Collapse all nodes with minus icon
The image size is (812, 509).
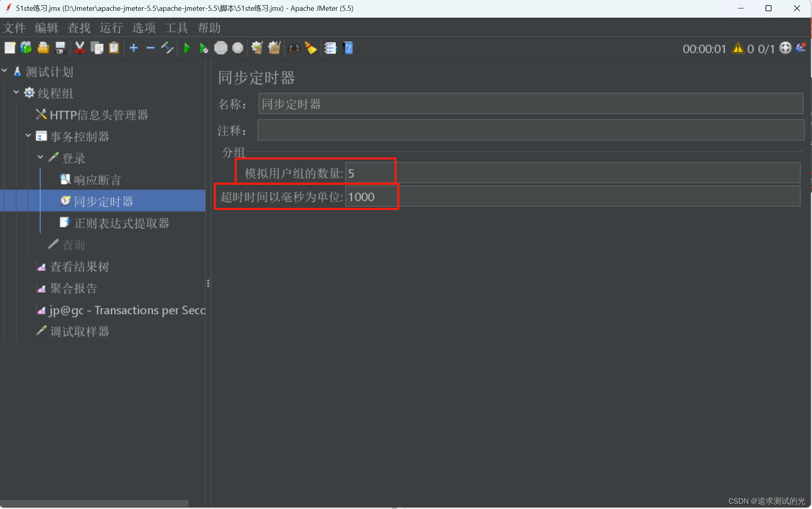point(150,48)
